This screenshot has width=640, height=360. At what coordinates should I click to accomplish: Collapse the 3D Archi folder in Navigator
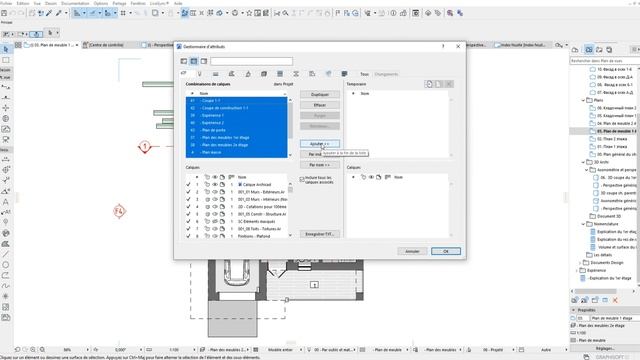tap(583, 162)
